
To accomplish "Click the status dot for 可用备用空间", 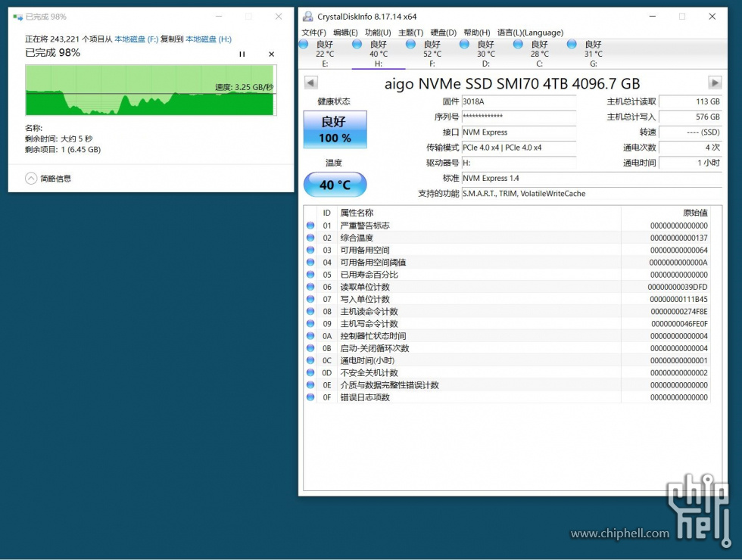I will click(x=310, y=250).
